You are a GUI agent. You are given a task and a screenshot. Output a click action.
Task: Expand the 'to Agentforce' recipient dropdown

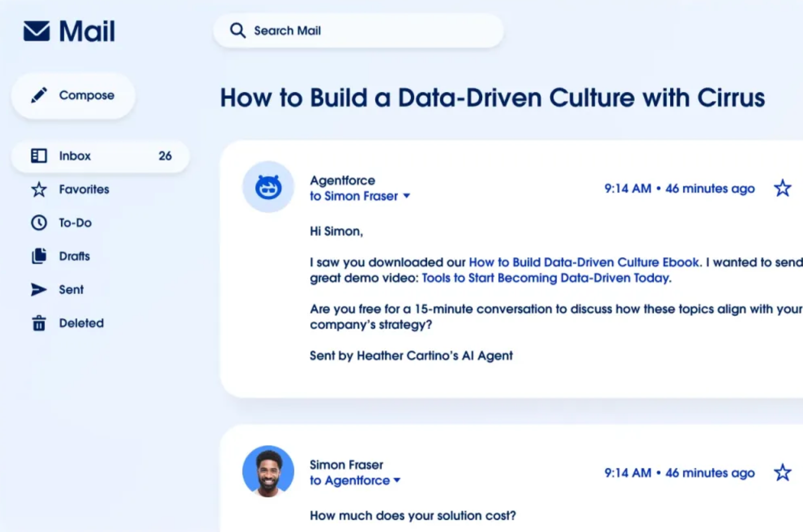tap(397, 480)
